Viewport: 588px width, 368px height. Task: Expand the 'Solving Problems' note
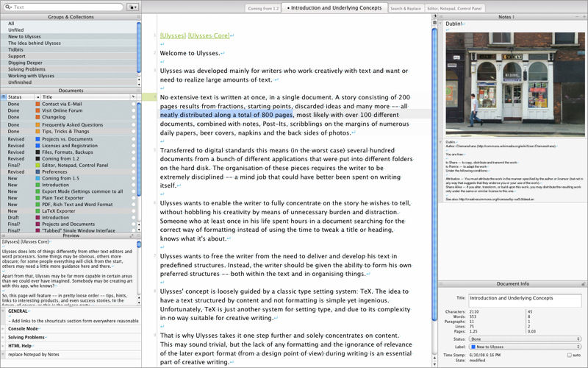coord(4,337)
